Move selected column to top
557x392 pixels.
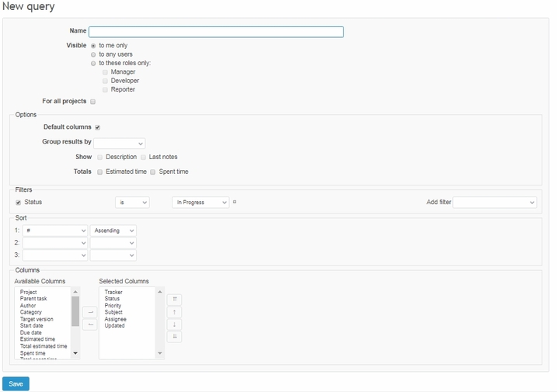coord(174,299)
